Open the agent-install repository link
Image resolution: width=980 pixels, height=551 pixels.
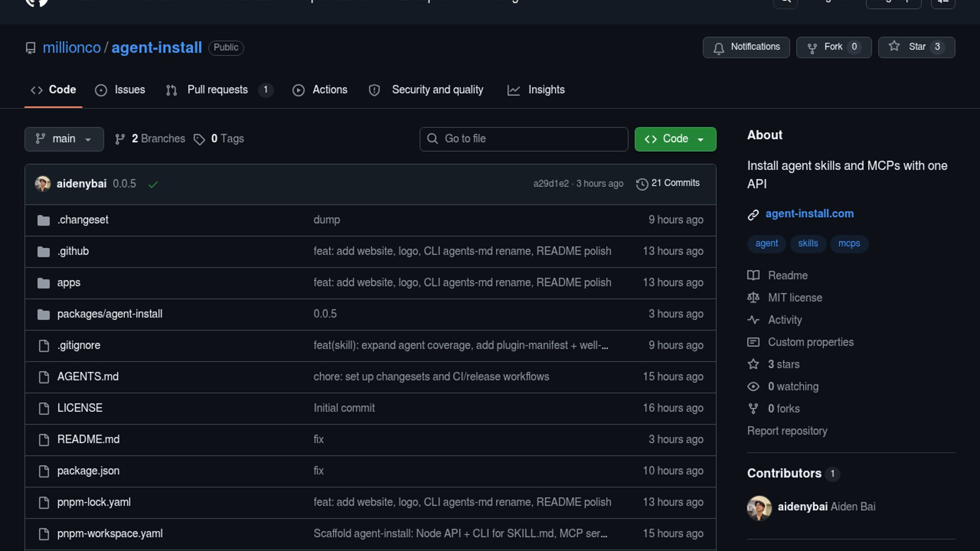(x=157, y=47)
